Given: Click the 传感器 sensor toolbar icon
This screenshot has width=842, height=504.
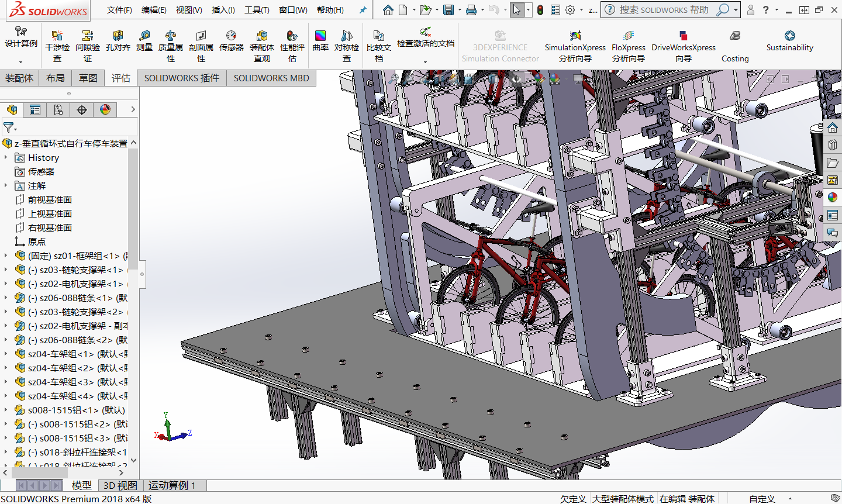Looking at the screenshot, I should coord(232,41).
